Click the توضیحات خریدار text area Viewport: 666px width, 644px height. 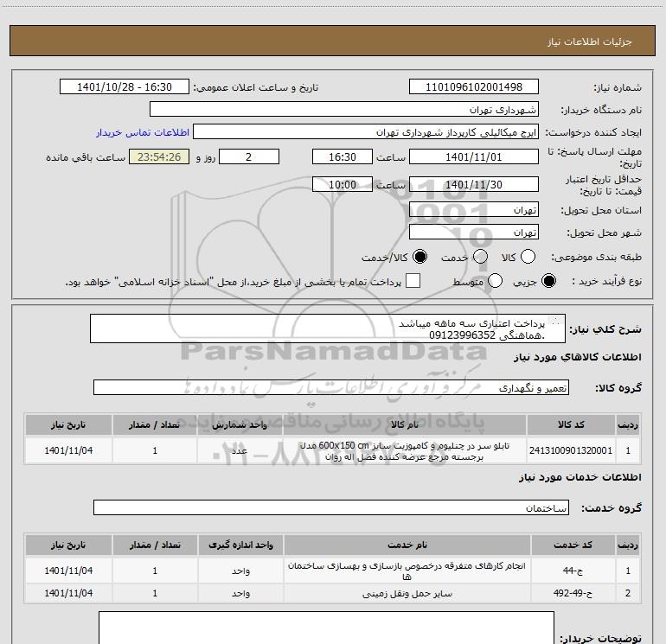click(326, 628)
